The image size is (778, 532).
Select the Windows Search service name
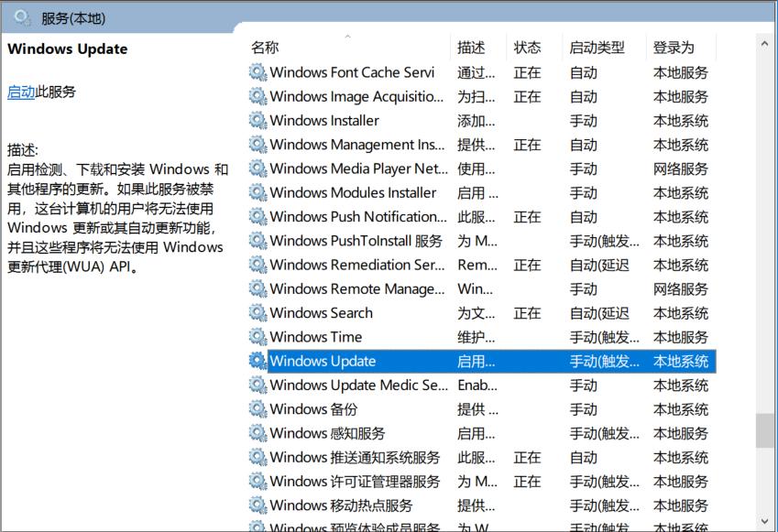click(x=322, y=313)
